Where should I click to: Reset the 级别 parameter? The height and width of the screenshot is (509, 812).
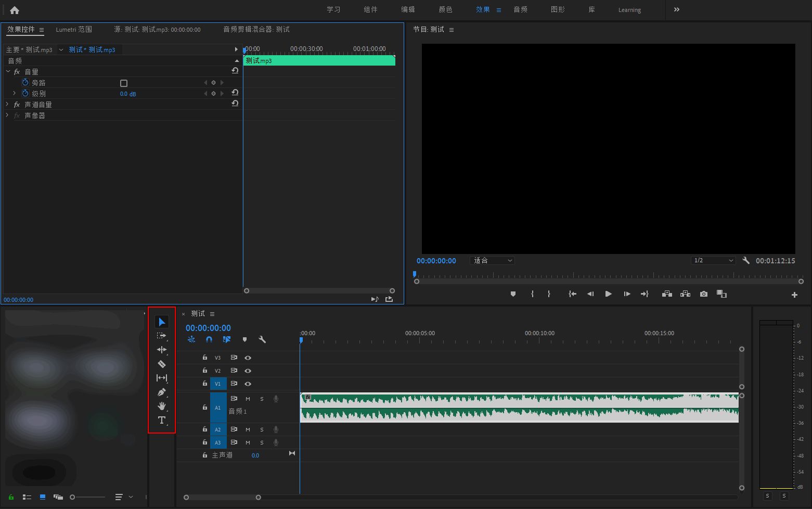point(235,93)
